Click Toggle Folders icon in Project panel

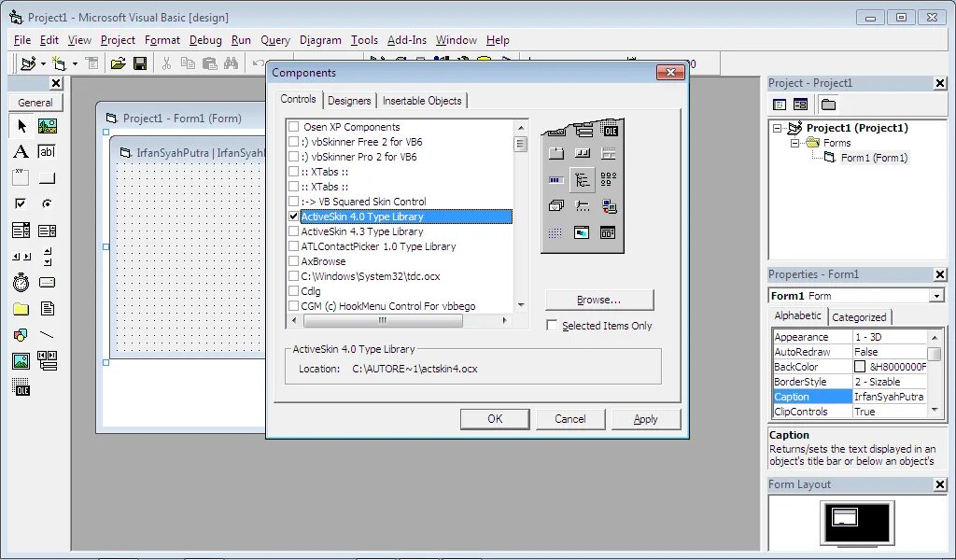pos(828,105)
